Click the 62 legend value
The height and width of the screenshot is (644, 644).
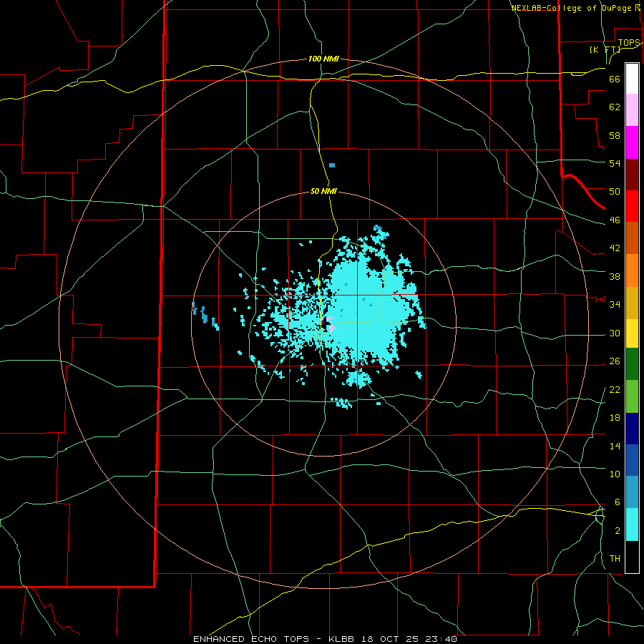(x=615, y=107)
